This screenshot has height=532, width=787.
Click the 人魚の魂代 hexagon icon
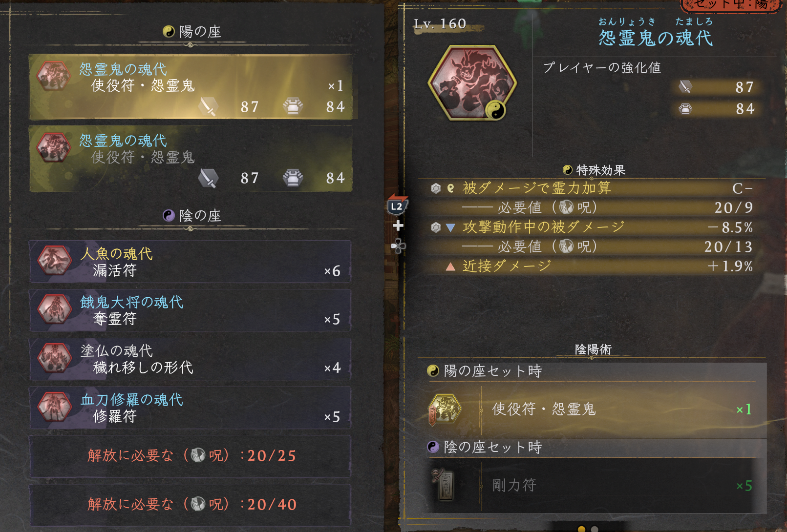[x=55, y=260]
